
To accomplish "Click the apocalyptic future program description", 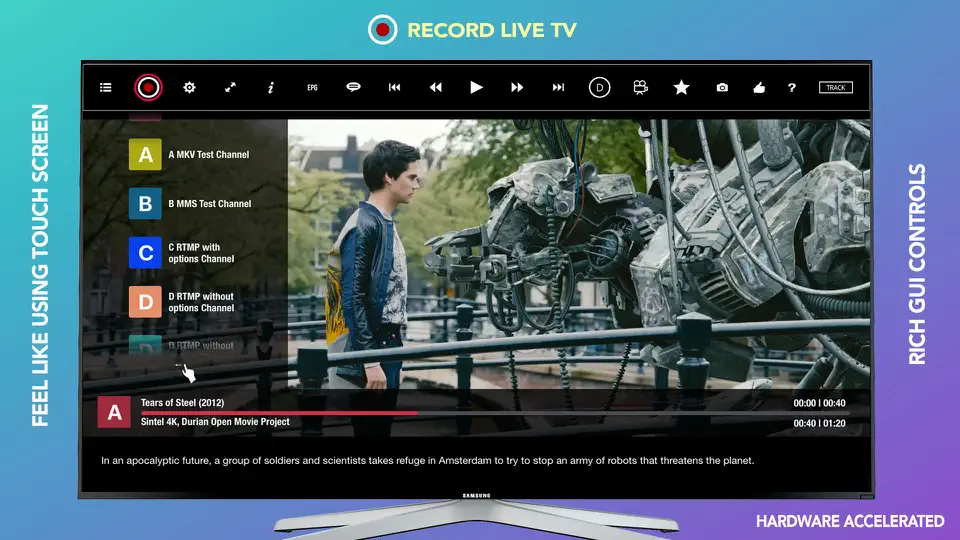I will (427, 460).
